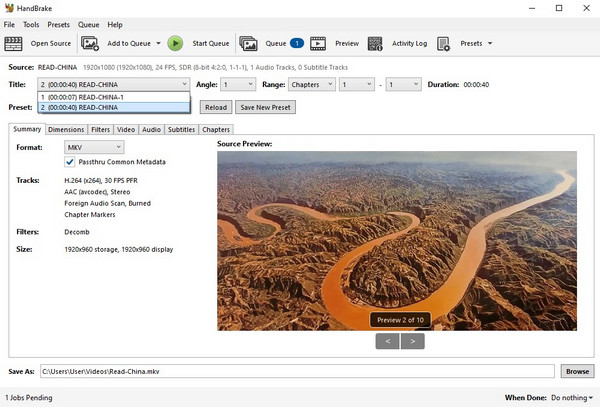This screenshot has width=600, height=407.
Task: Click the queue count badge showing 1
Action: click(x=297, y=43)
